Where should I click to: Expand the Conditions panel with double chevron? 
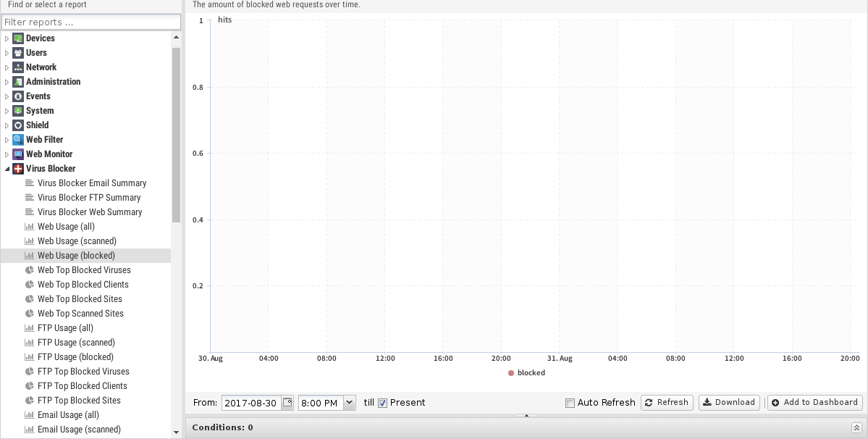(856, 427)
